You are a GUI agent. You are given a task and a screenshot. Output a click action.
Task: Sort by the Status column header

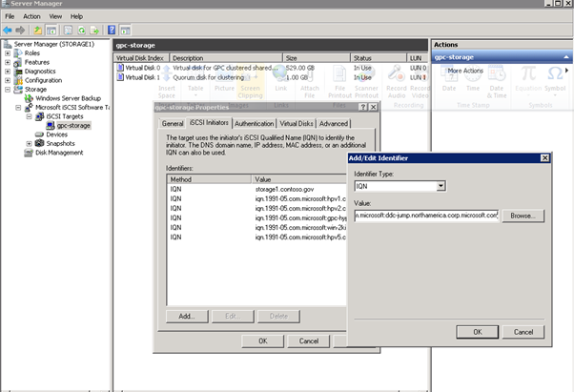click(x=379, y=58)
